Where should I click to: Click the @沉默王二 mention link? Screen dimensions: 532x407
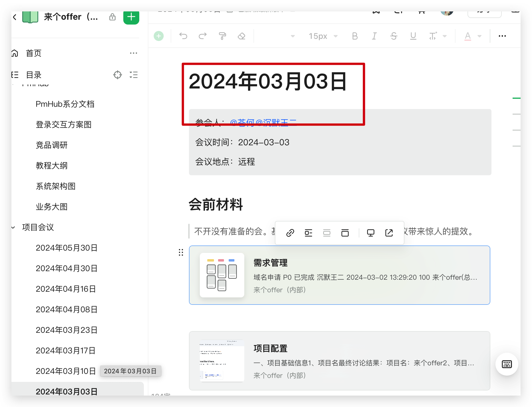tap(276, 123)
